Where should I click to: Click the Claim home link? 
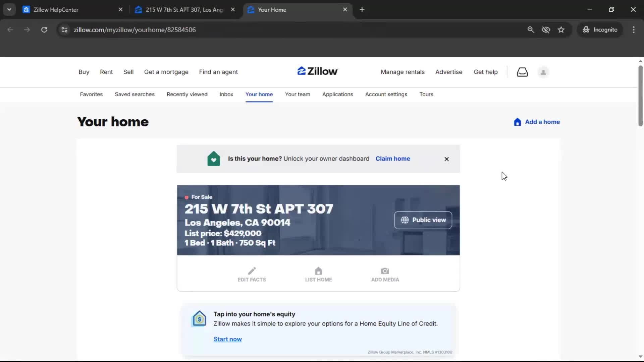click(x=393, y=159)
